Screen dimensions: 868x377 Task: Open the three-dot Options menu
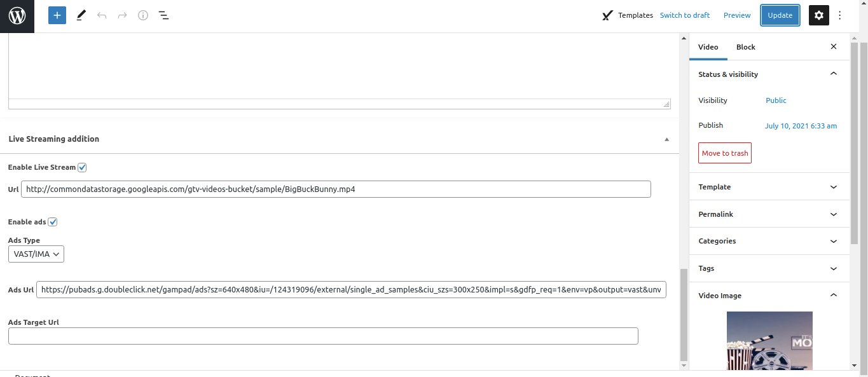tap(840, 15)
